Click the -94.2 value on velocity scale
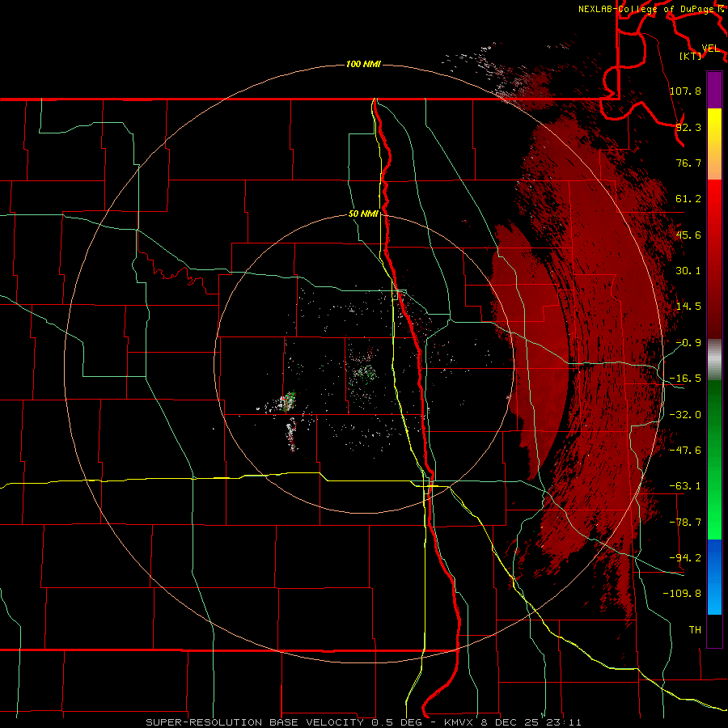Viewport: 728px width, 728px height. click(x=685, y=558)
